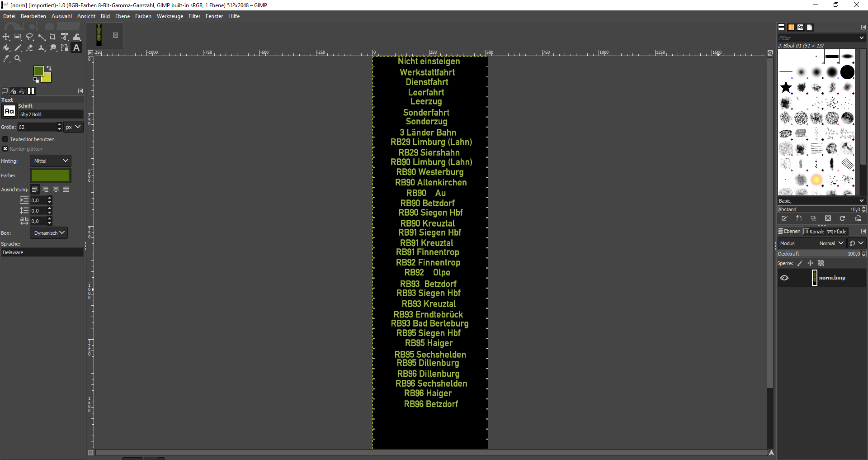Screen dimensions: 868x460
Task: Set text justification to filled
Action: tap(66, 190)
